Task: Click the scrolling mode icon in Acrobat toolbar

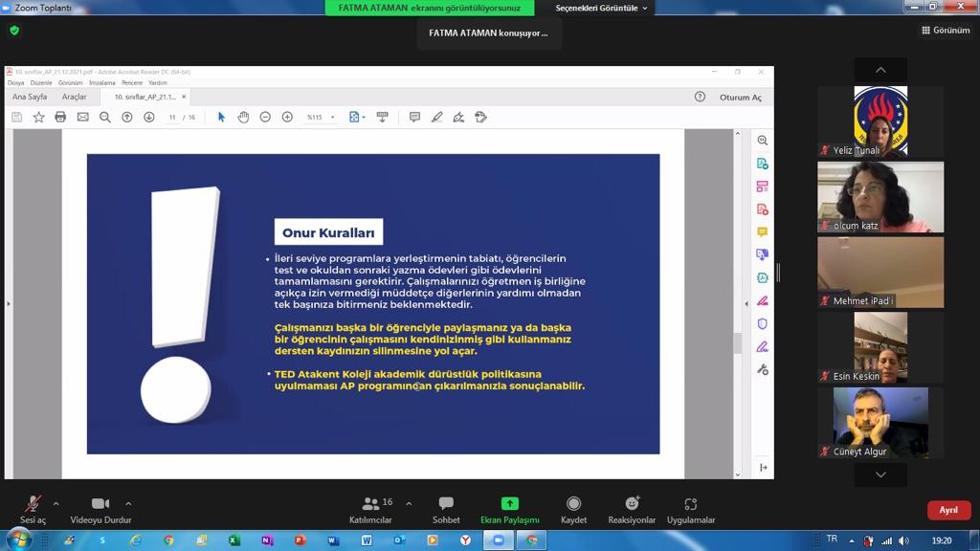Action: (383, 117)
